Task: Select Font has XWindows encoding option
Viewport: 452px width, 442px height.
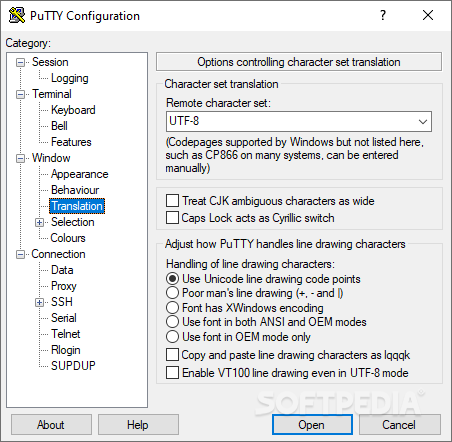Action: tap(172, 307)
